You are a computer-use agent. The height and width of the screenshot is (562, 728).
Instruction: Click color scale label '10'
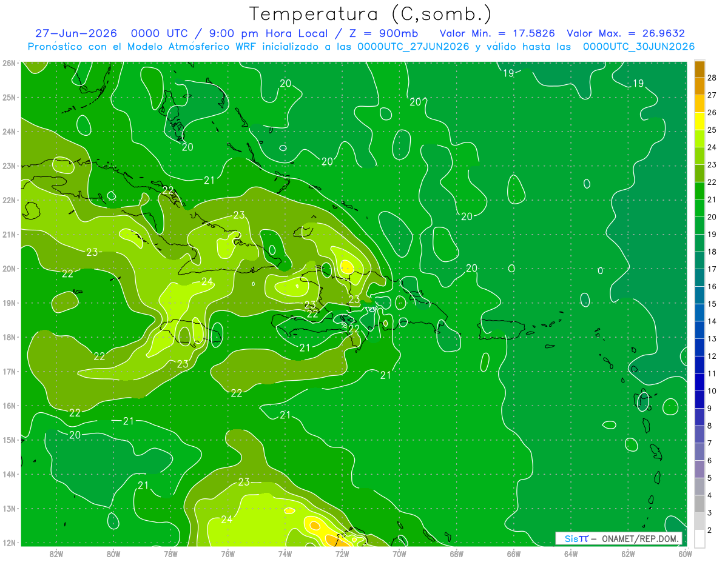(712, 391)
